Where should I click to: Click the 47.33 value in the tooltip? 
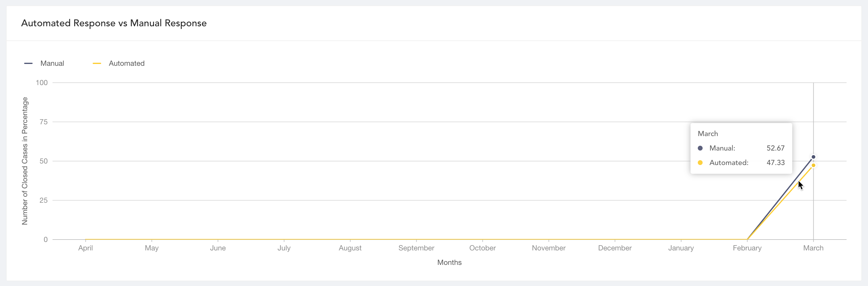coord(775,163)
